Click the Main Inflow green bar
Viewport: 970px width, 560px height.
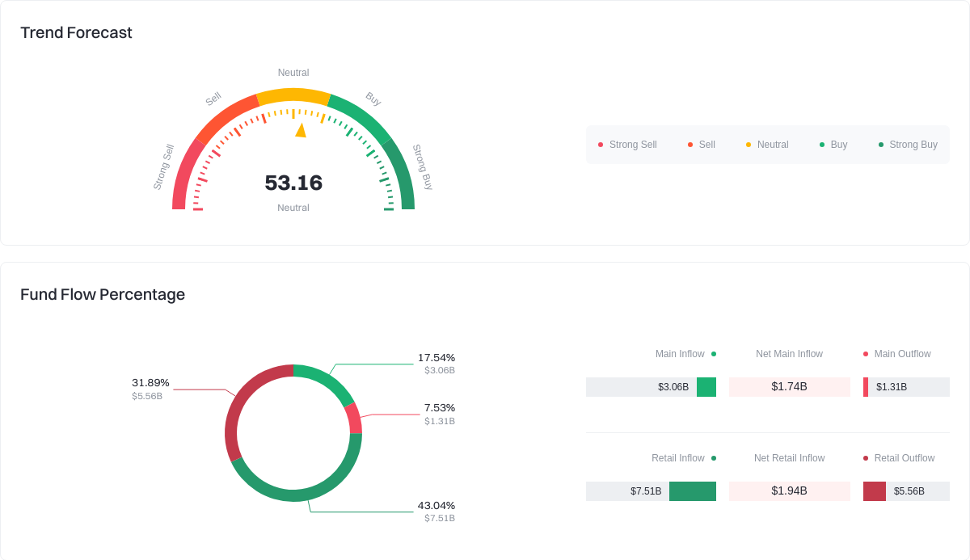pyautogui.click(x=706, y=387)
